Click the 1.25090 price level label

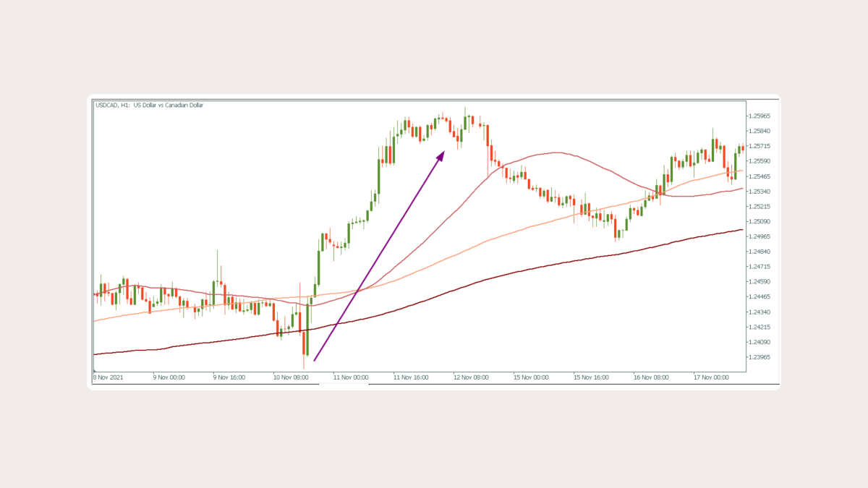tap(760, 221)
